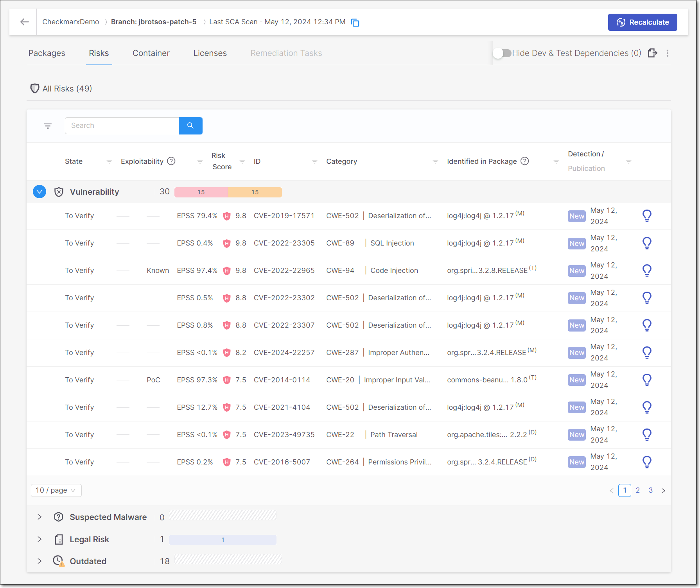Click the Known exploitability label
The height and width of the screenshot is (588, 700).
[158, 271]
